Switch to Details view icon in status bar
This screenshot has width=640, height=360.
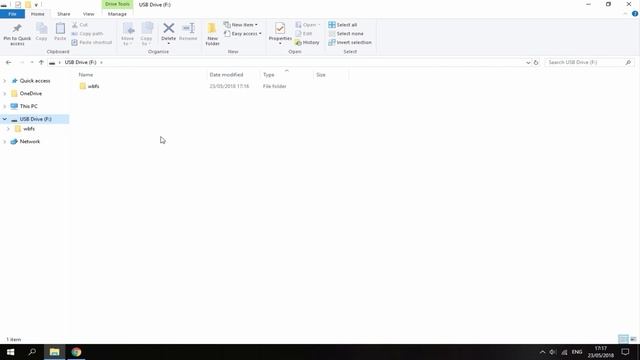(623, 339)
